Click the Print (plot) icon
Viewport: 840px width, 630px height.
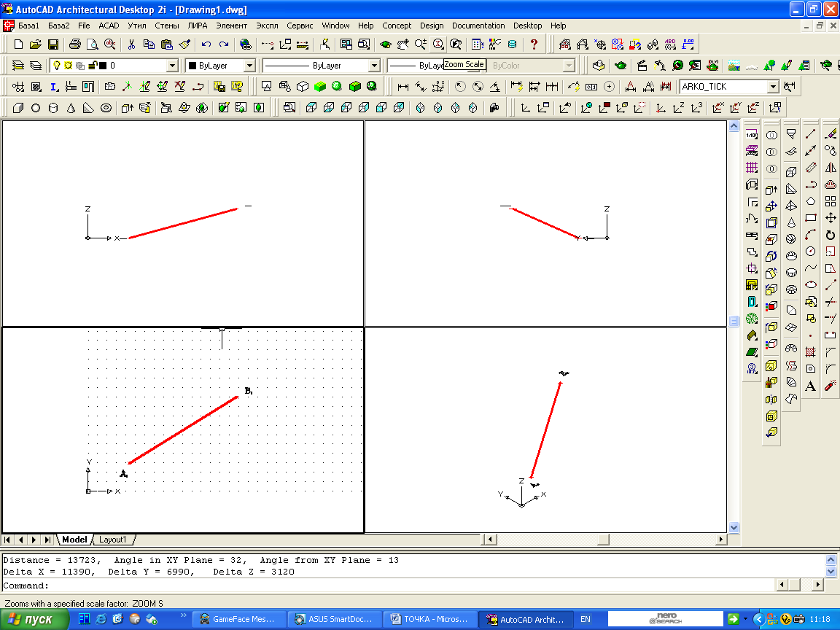tap(75, 44)
